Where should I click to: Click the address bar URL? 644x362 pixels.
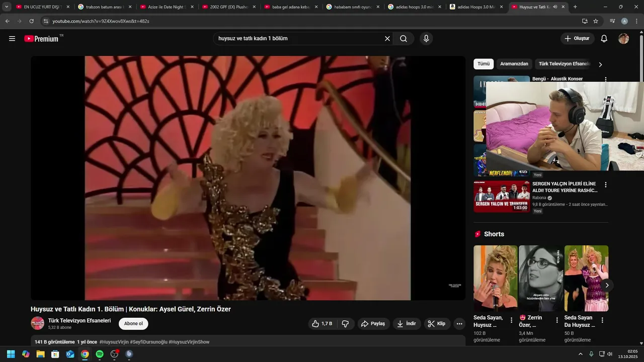(x=101, y=21)
